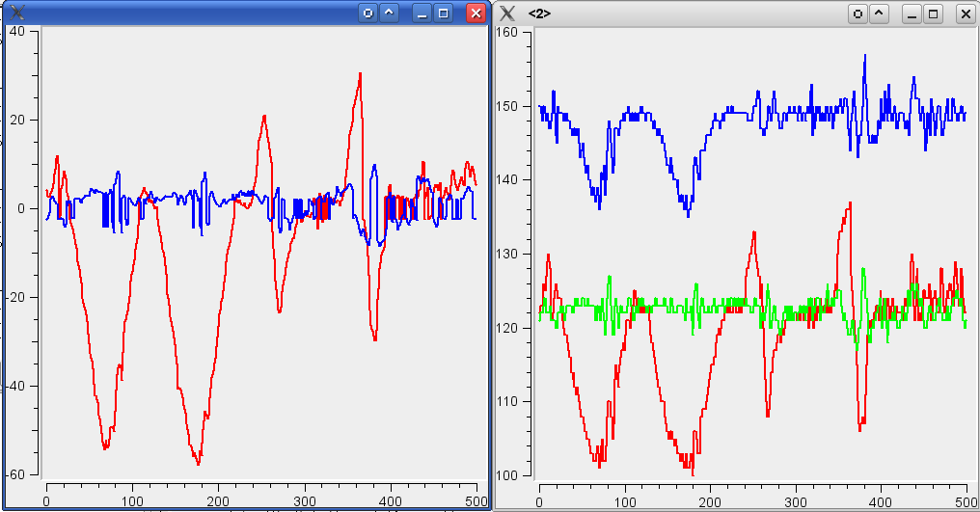980x512 pixels.
Task: Click y-axis label -60 in the left plot
Action: pyautogui.click(x=14, y=474)
